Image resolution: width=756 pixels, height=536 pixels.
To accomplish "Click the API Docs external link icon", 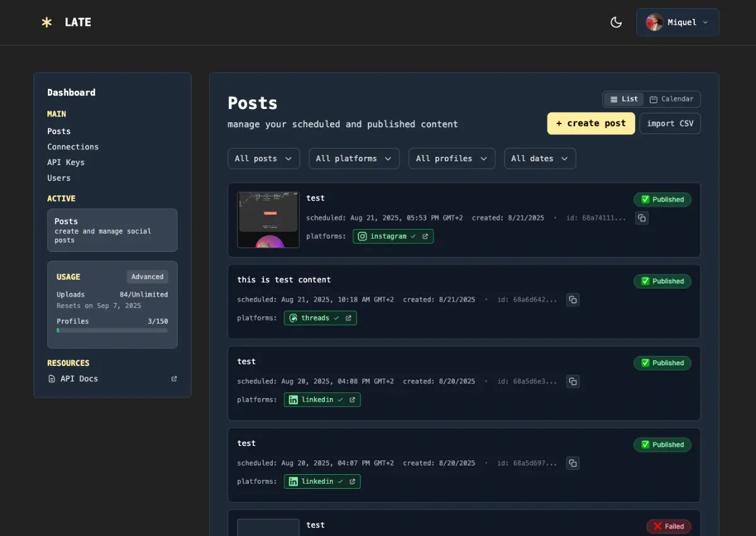I will click(175, 379).
